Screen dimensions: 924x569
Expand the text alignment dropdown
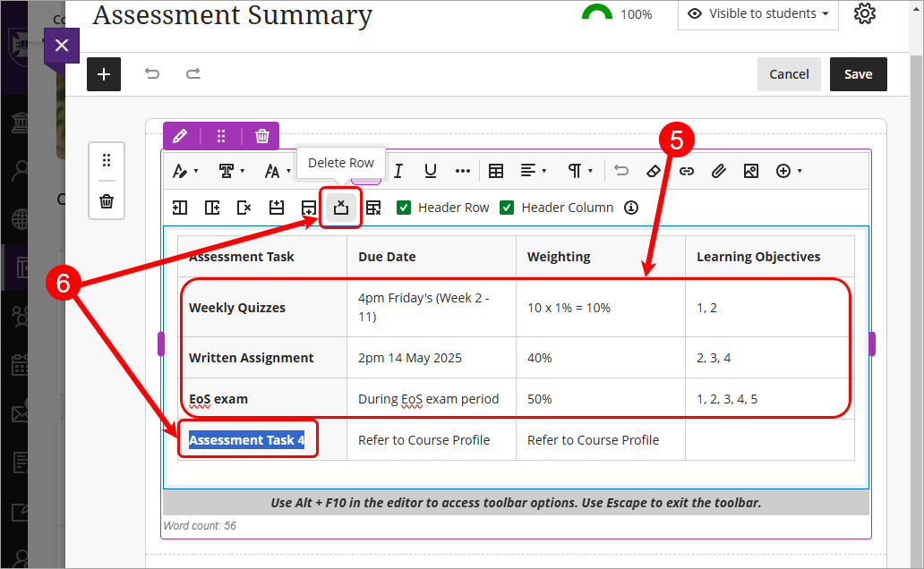pos(532,170)
